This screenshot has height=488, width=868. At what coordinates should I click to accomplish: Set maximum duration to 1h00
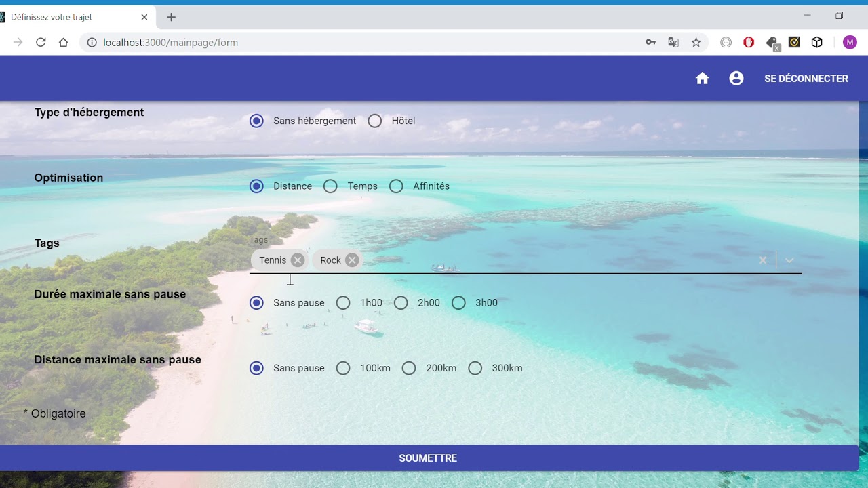343,303
